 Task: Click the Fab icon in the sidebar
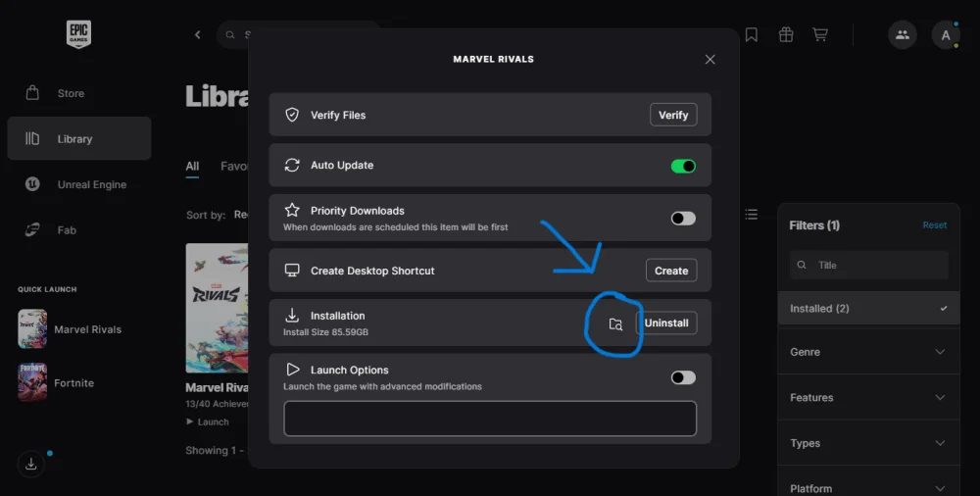(32, 229)
